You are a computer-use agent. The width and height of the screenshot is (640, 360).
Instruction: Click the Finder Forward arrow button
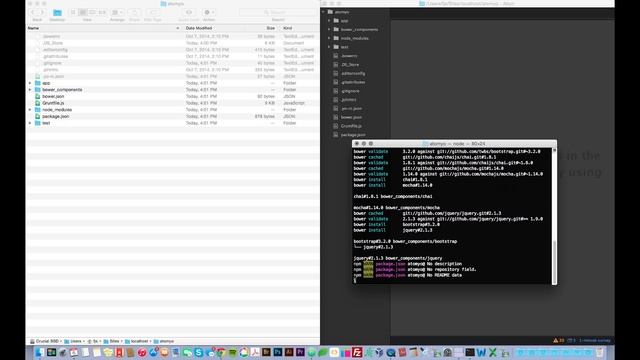(41, 13)
